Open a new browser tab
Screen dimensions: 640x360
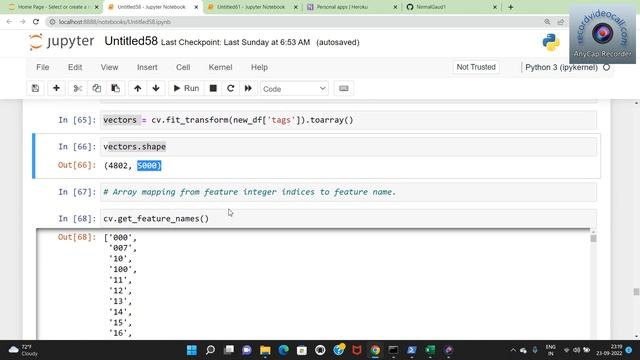point(511,7)
